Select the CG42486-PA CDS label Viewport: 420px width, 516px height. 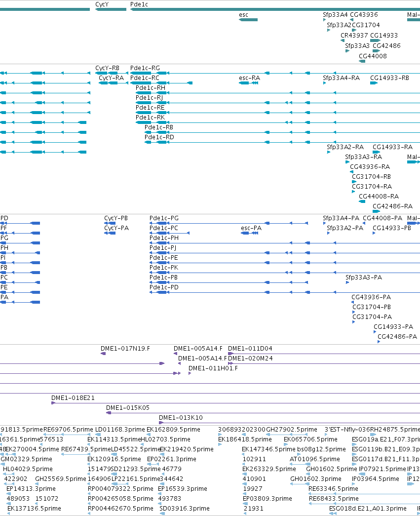pyautogui.click(x=397, y=337)
